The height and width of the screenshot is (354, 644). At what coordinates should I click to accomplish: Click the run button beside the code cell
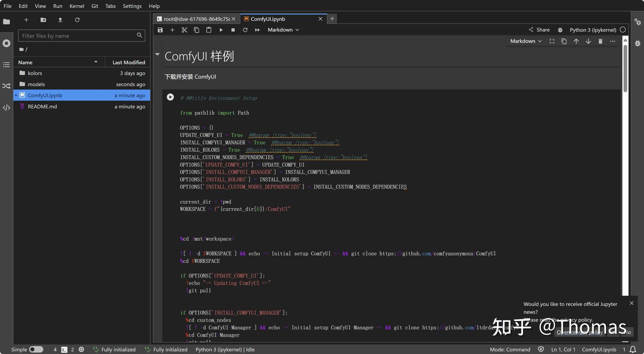(x=170, y=97)
